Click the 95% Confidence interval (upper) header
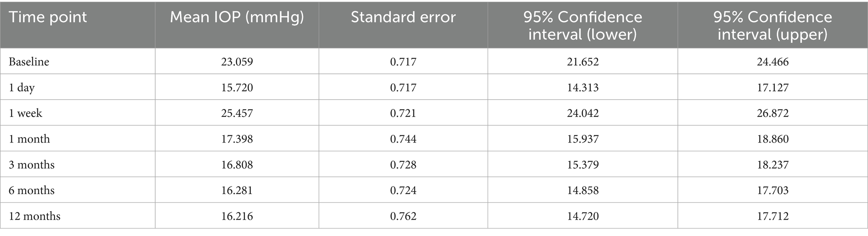868x236 pixels. pos(772,25)
